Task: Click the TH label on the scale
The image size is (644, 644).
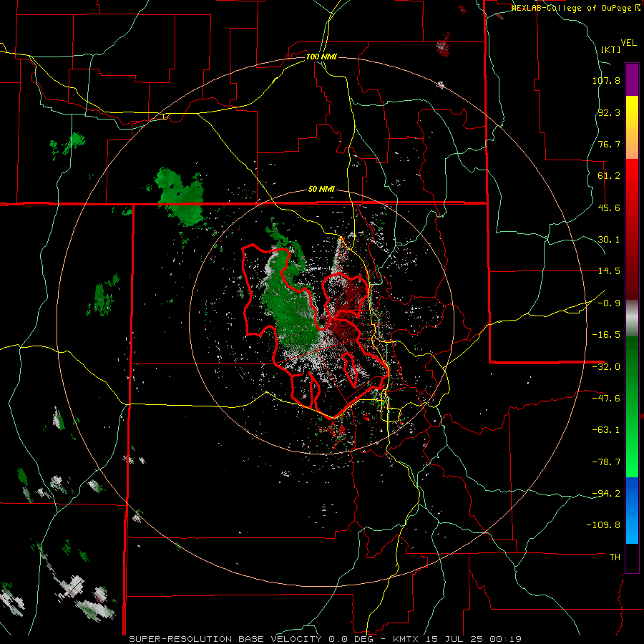Action: click(615, 557)
